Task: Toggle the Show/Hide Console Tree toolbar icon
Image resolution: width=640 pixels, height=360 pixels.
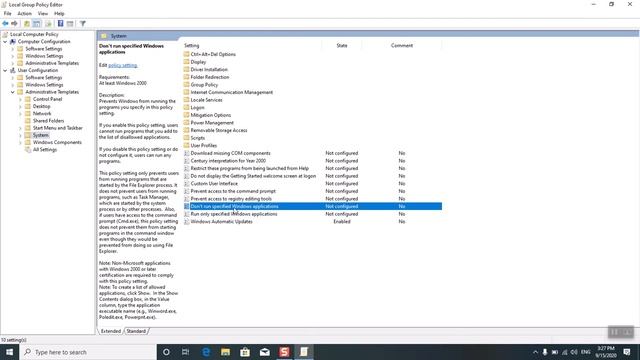Action: click(37, 24)
